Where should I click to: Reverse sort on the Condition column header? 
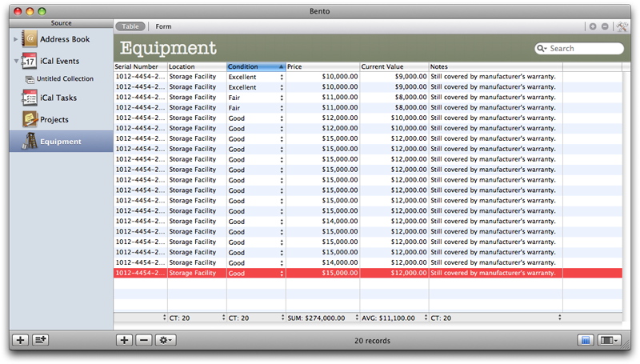[256, 66]
